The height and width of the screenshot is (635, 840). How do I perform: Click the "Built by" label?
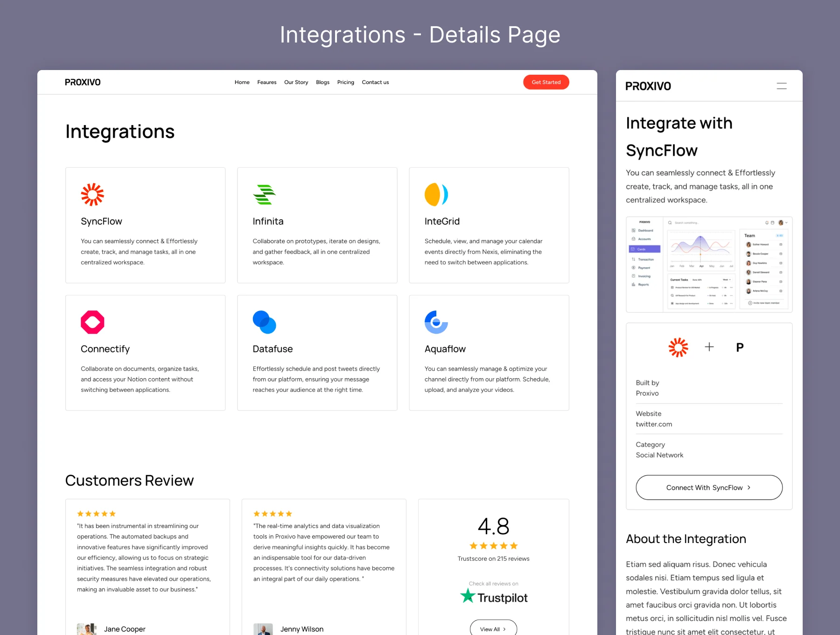coord(647,383)
